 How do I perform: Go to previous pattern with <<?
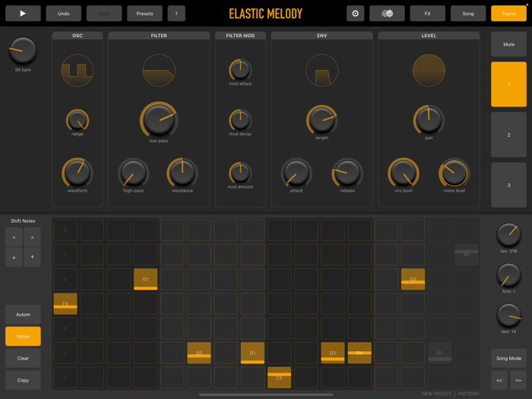(x=499, y=380)
